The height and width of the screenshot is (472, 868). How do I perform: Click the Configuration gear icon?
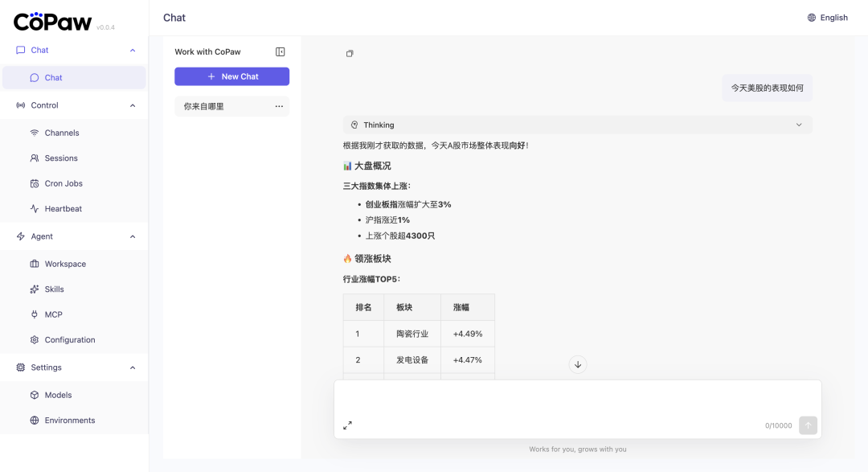[35, 339]
